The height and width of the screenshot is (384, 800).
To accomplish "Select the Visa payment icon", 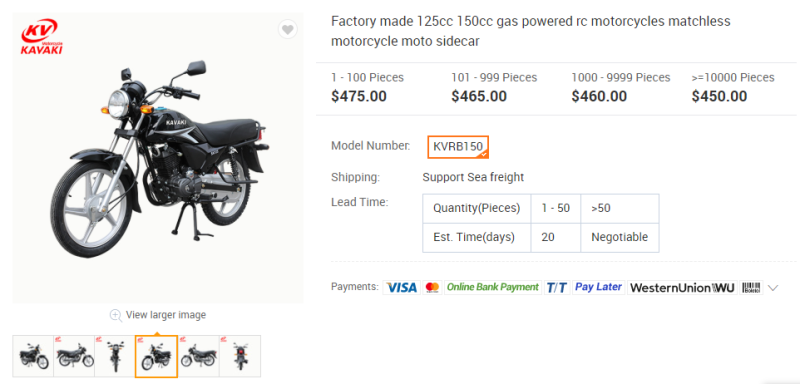I will coord(401,288).
